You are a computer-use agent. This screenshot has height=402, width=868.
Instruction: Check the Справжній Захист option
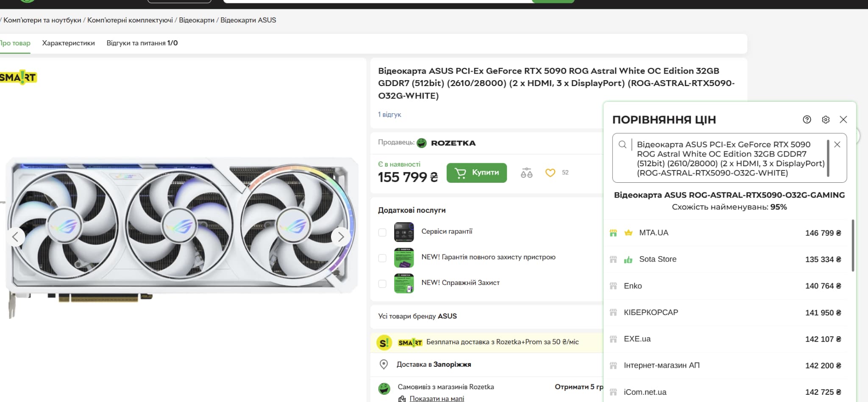pyautogui.click(x=382, y=283)
